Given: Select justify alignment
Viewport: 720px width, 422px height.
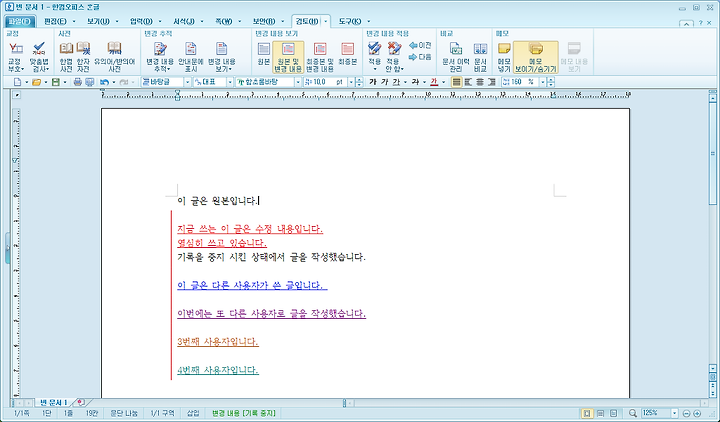Looking at the screenshot, I should click(456, 82).
